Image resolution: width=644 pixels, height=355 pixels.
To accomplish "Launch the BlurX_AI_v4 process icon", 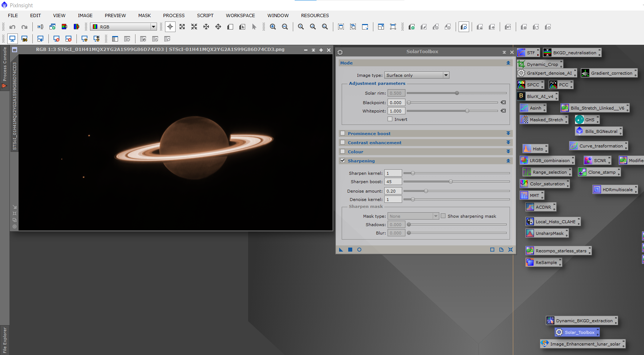I will coord(537,96).
